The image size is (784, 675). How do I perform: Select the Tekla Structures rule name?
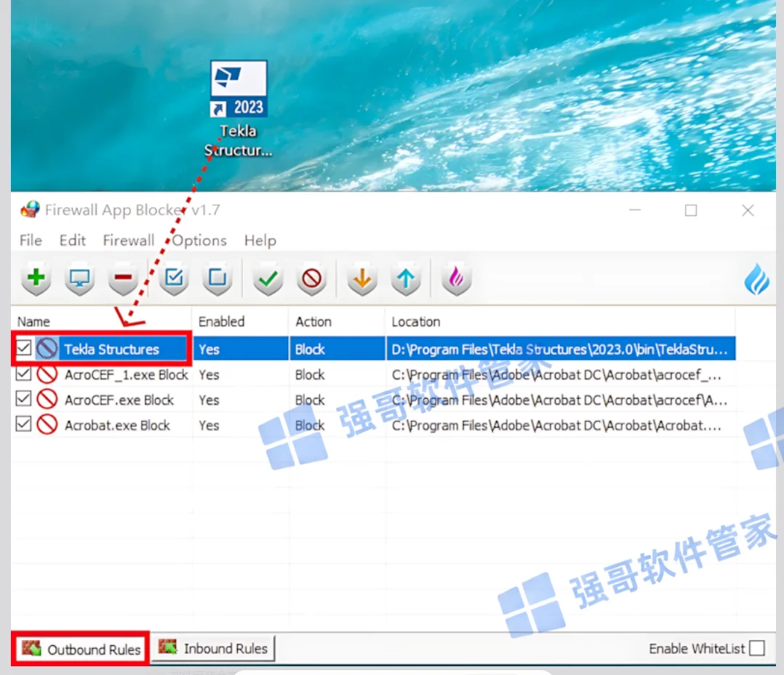point(111,349)
